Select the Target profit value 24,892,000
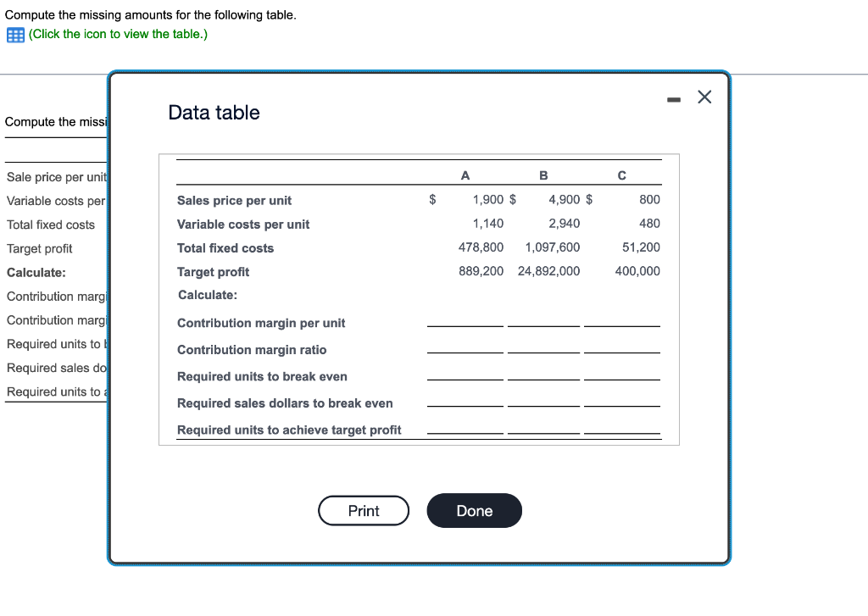 click(548, 271)
